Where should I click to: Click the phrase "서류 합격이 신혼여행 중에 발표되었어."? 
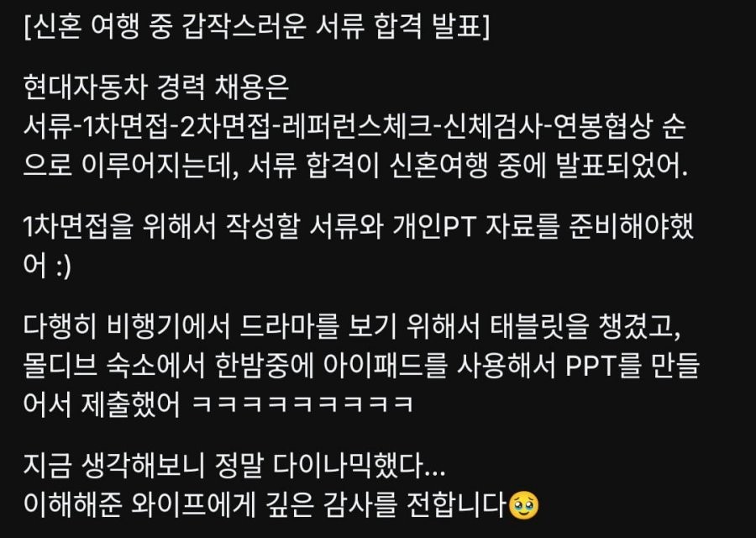click(x=467, y=166)
